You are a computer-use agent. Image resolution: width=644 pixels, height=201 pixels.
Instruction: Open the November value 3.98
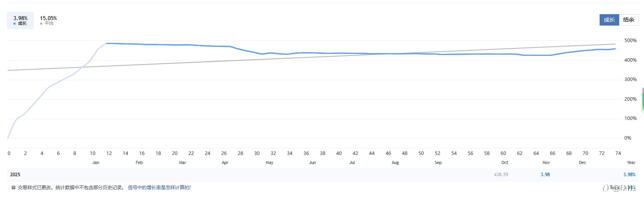[x=545, y=175]
